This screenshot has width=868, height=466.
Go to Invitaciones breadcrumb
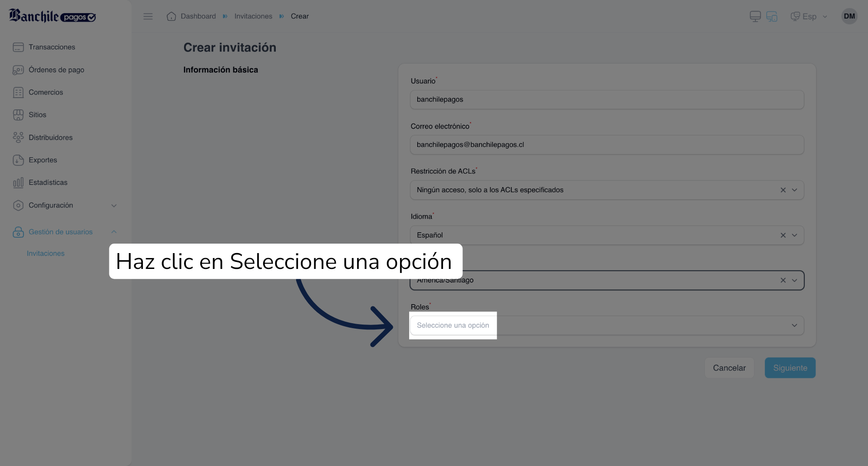point(253,16)
